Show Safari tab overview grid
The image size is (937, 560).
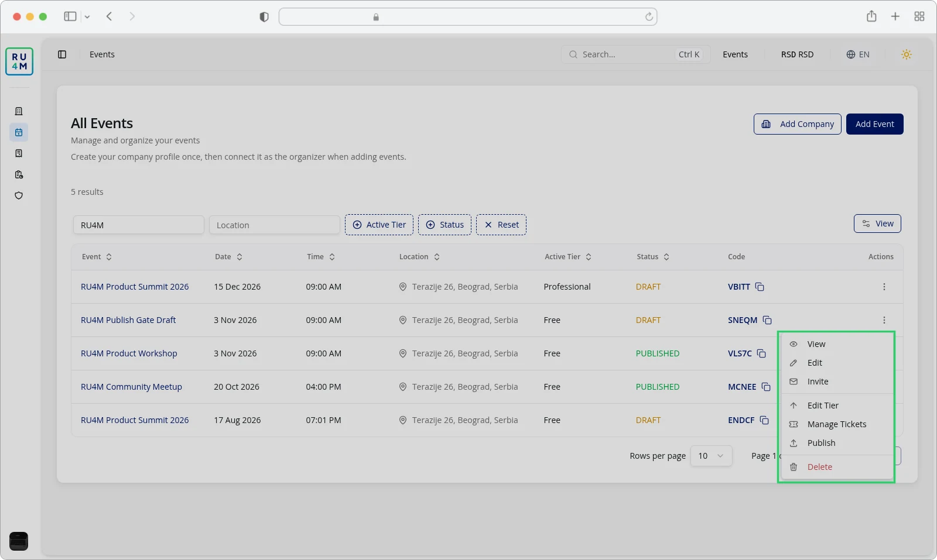[919, 16]
